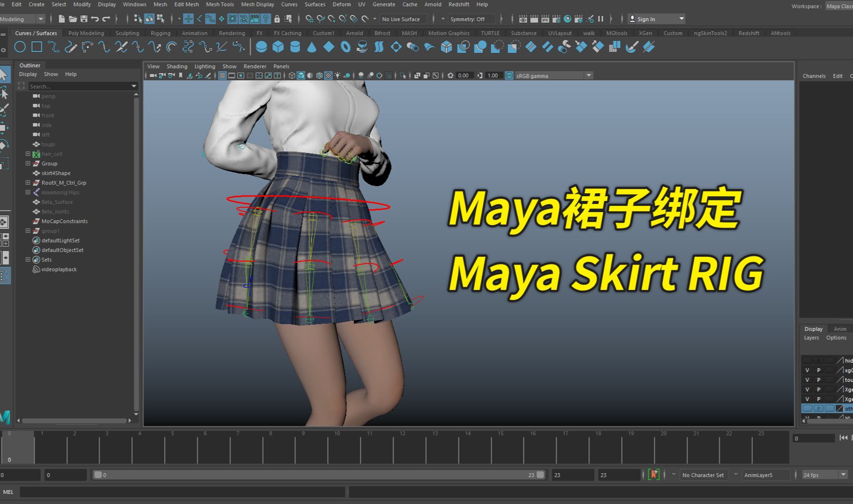Expand the Sets node in Outliner
Screen dimensions: 853x504
pyautogui.click(x=28, y=260)
